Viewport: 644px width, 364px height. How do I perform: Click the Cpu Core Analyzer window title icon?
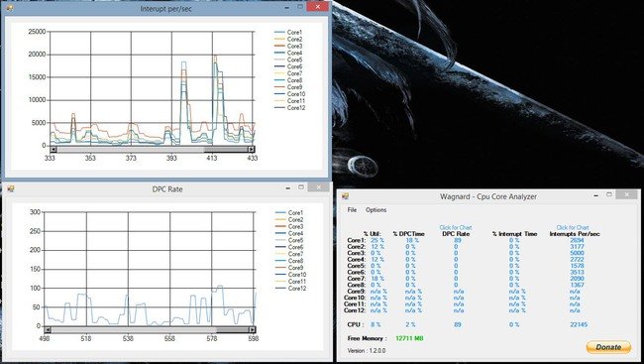pos(345,196)
